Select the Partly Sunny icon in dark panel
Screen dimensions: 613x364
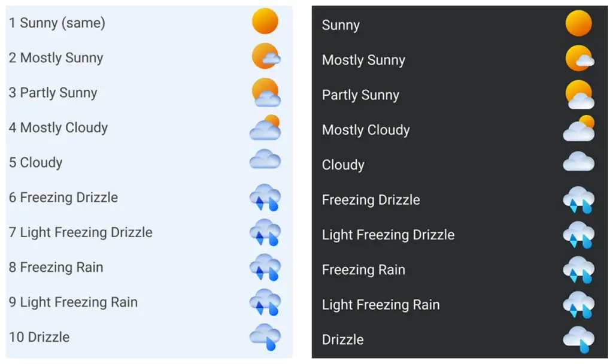[579, 95]
